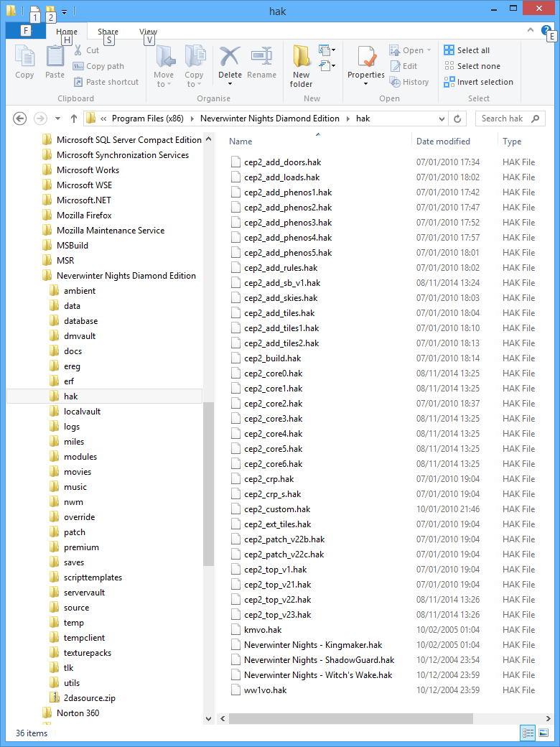This screenshot has width=560, height=747.
Task: Select file cep2_add_doors.hak
Action: [282, 162]
